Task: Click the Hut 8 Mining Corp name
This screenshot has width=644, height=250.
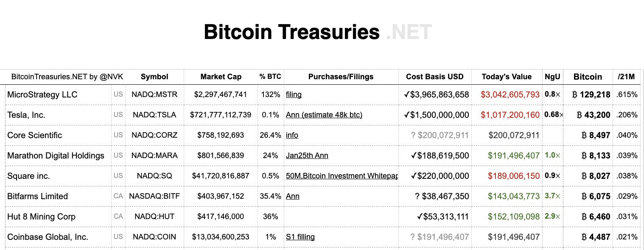Action: coord(41,217)
